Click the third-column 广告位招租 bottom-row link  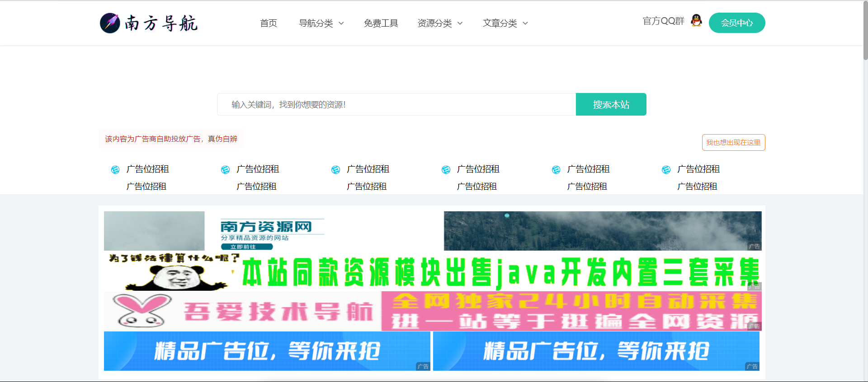[x=367, y=186]
